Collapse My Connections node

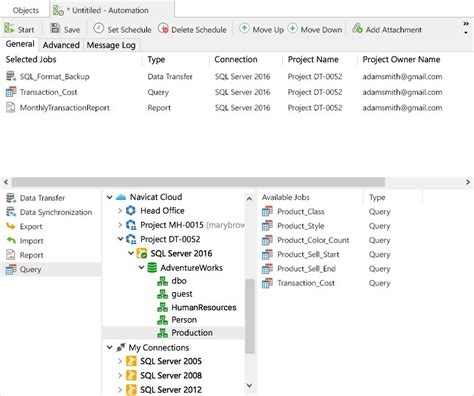(110, 347)
